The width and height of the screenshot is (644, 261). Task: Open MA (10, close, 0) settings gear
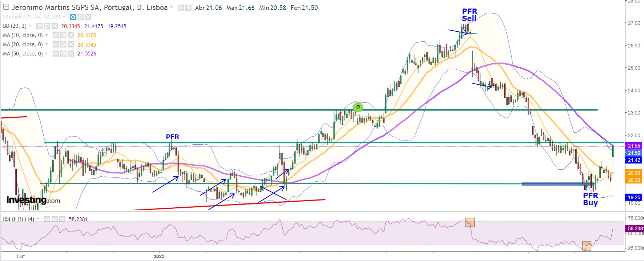63,35
